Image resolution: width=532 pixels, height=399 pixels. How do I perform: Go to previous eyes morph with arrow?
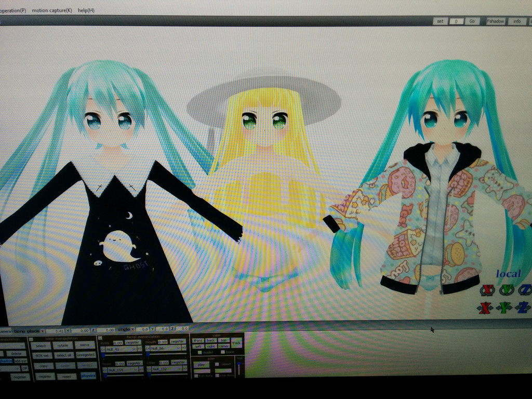point(103,350)
